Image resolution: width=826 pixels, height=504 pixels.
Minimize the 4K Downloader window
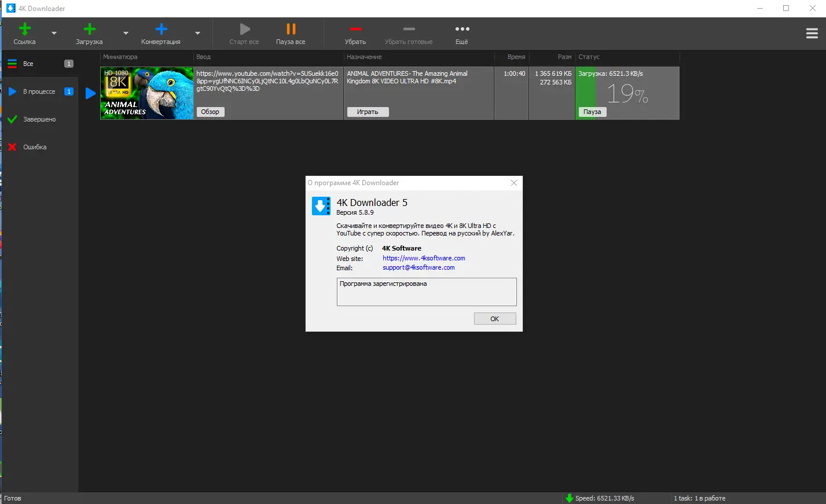coord(759,8)
